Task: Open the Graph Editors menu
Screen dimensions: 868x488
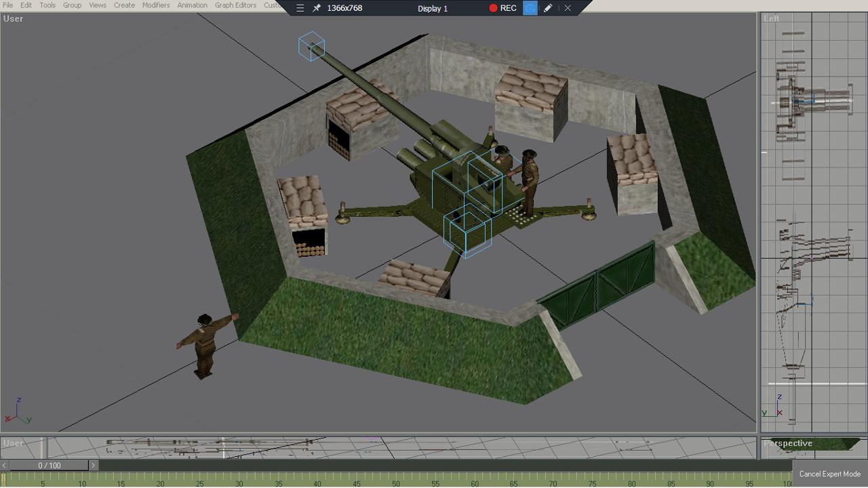Action: (x=235, y=5)
